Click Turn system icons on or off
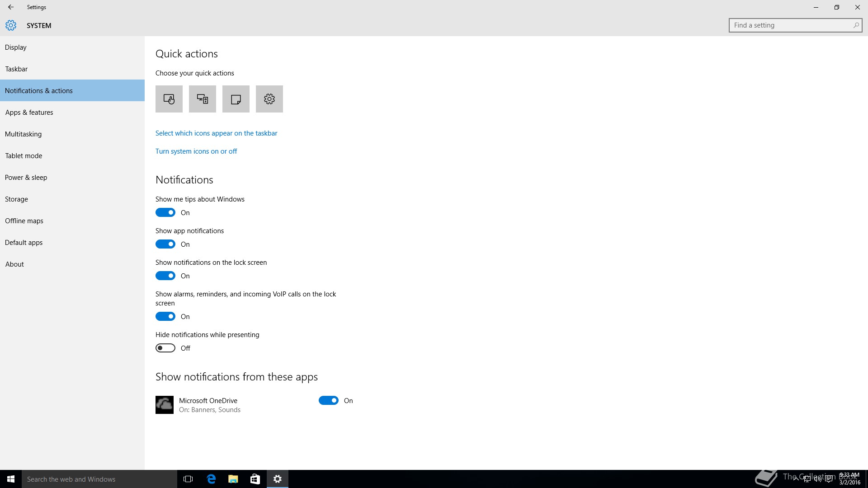Viewport: 868px width, 488px height. pyautogui.click(x=196, y=151)
